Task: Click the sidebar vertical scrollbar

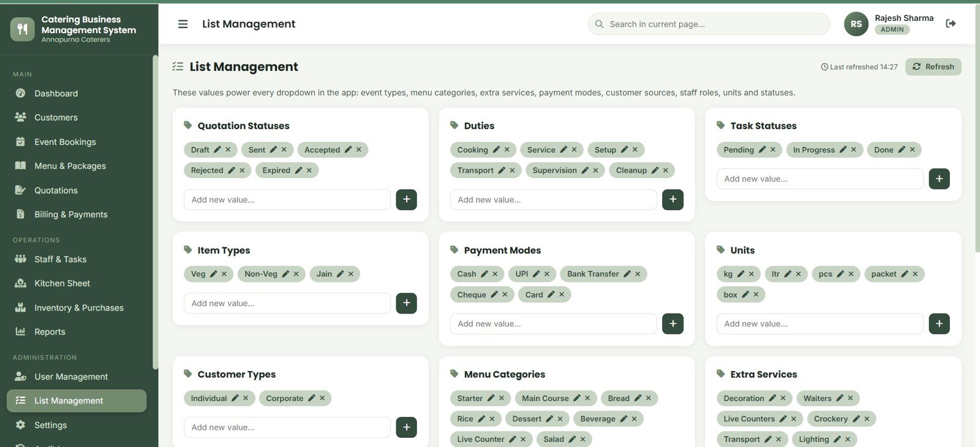Action: (156, 212)
